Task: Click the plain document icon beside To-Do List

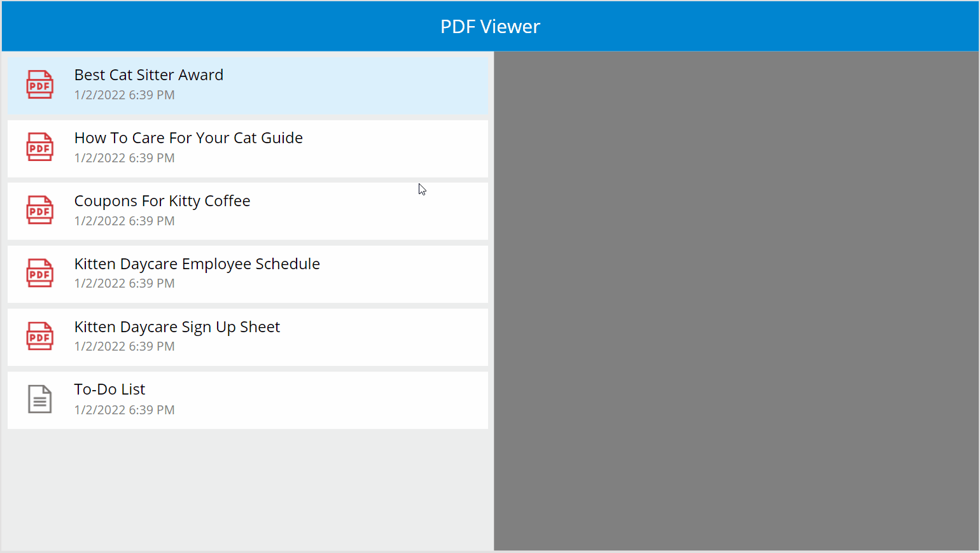Action: [39, 399]
